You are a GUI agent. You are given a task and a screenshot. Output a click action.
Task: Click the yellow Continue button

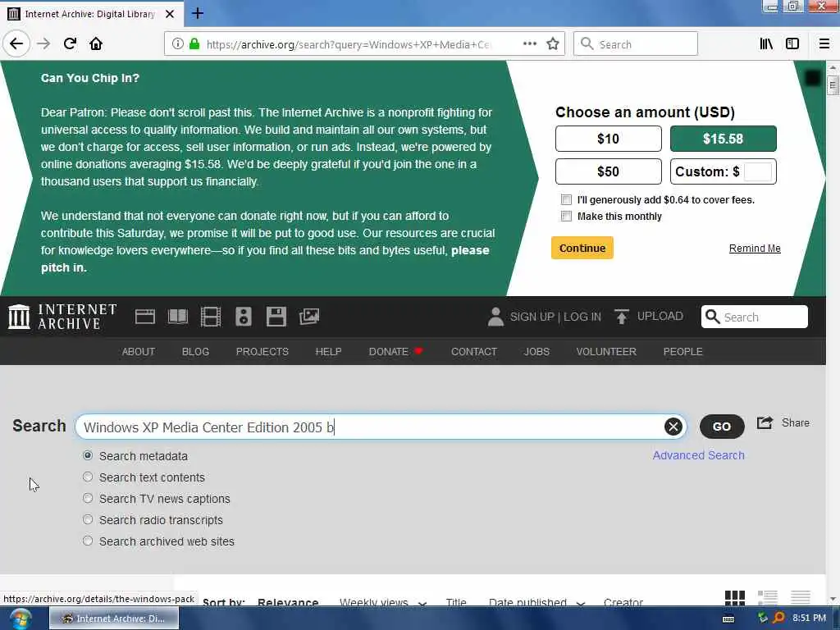pyautogui.click(x=582, y=248)
